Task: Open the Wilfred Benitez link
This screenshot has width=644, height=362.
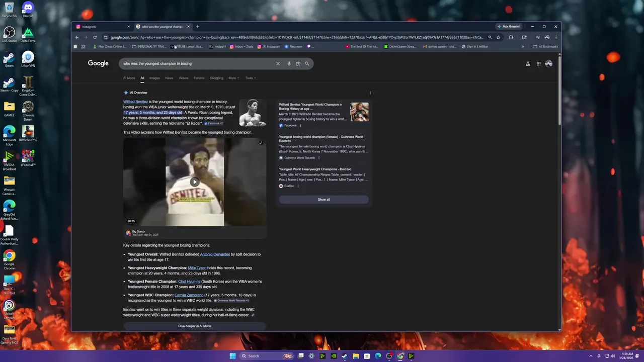Action: point(135,102)
